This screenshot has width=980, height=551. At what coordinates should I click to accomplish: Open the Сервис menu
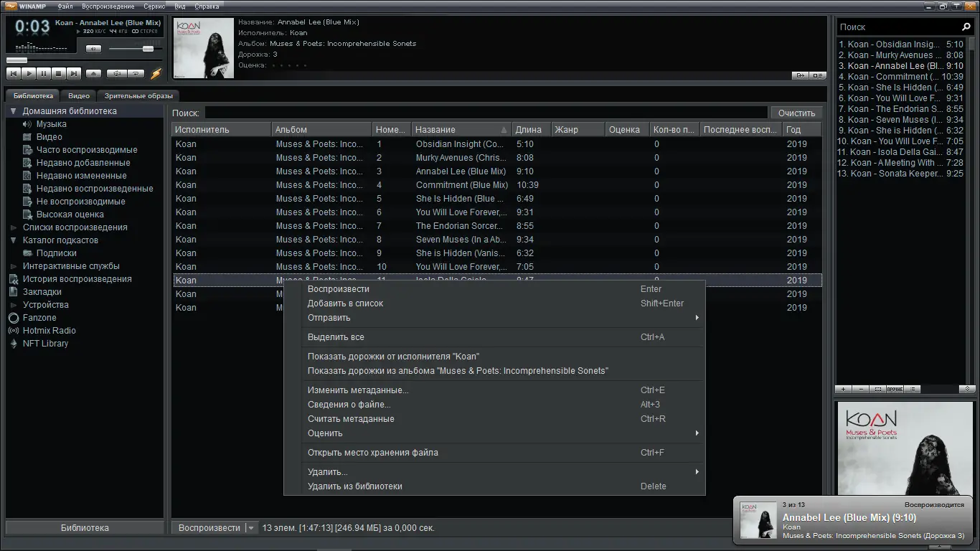(x=154, y=6)
